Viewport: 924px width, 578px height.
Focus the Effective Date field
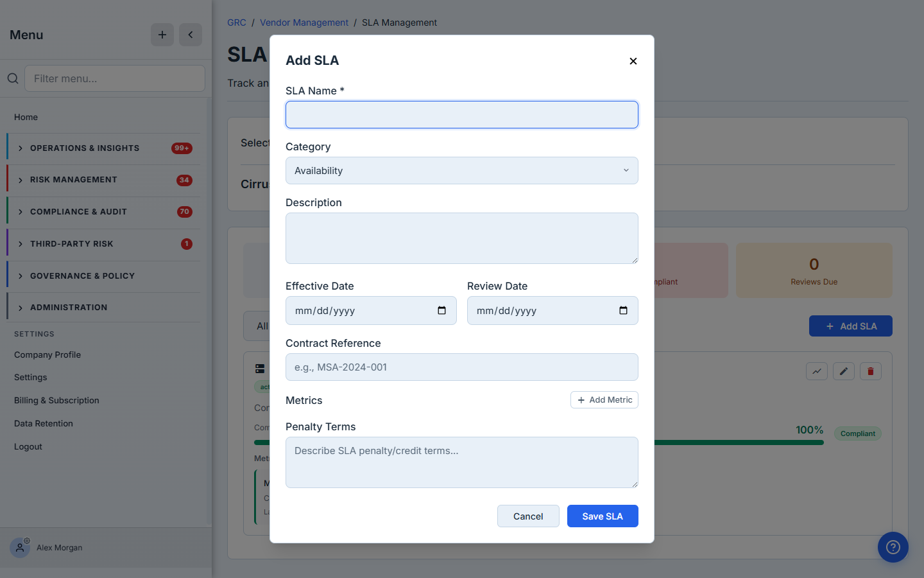point(371,311)
